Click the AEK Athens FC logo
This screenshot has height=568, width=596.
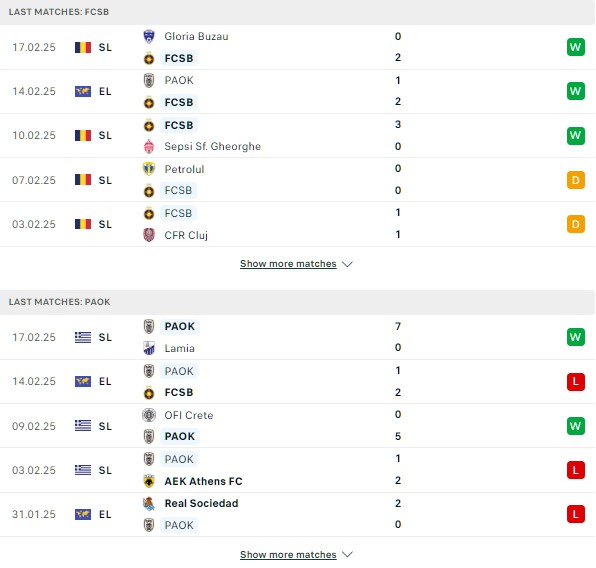(149, 481)
